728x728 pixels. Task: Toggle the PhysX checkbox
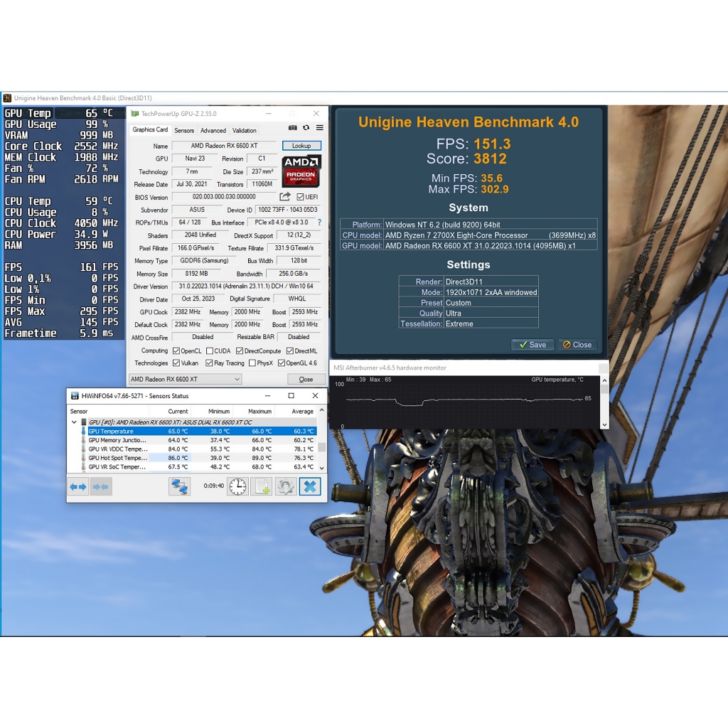click(x=252, y=363)
